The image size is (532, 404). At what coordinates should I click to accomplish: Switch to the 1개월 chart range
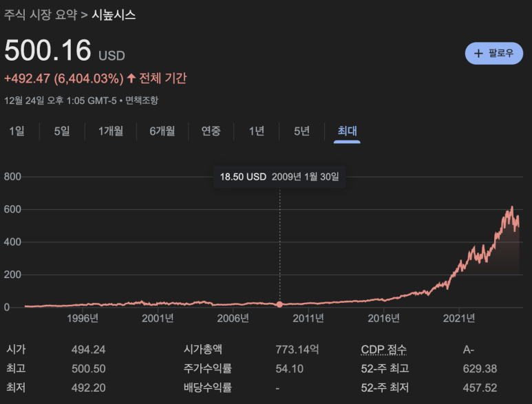(x=111, y=131)
